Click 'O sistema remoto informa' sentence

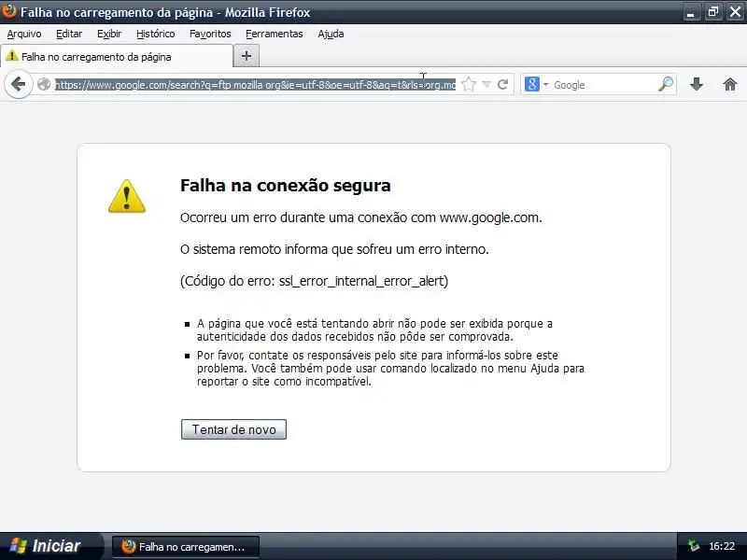tap(334, 249)
